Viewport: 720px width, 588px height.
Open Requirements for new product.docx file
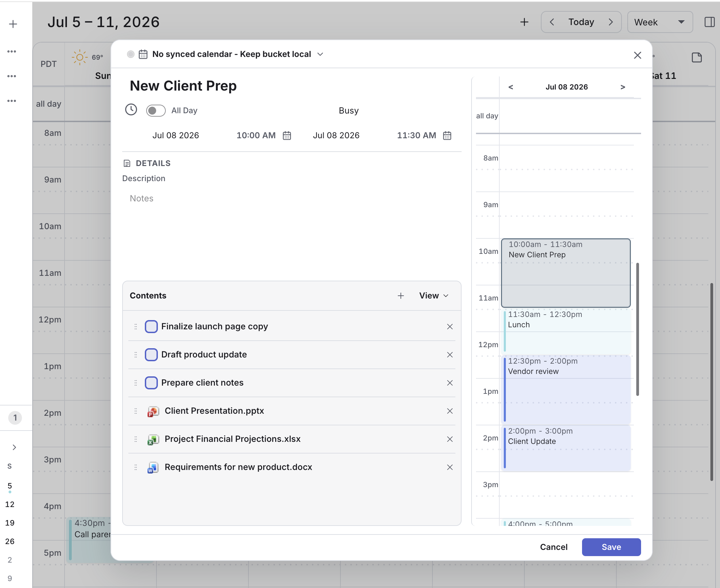[x=238, y=467]
